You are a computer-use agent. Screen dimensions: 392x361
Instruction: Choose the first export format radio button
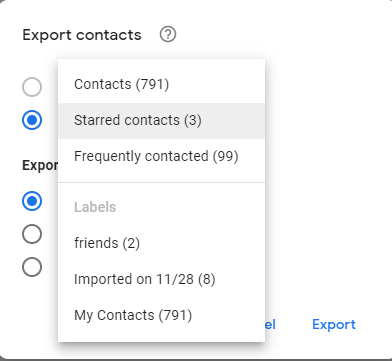[32, 201]
